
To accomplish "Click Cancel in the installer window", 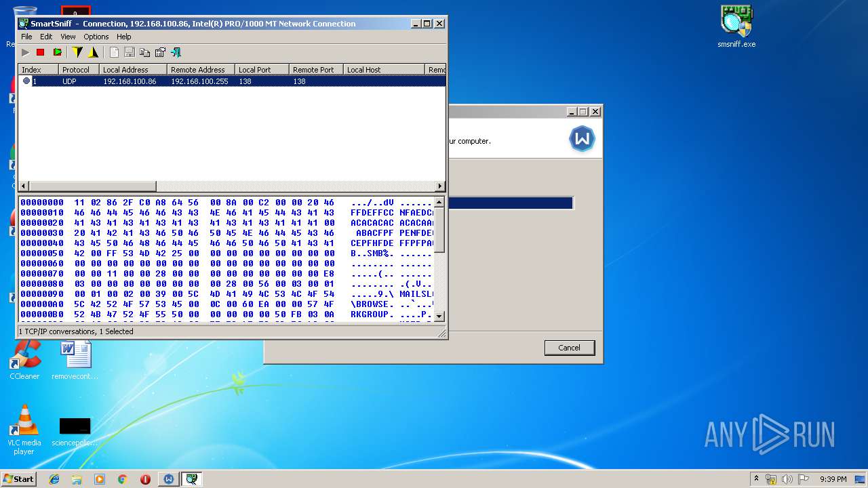I will click(570, 348).
